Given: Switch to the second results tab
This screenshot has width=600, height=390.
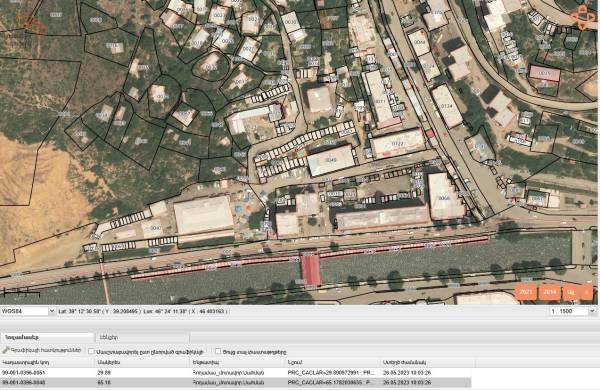Looking at the screenshot, I should (x=142, y=337).
